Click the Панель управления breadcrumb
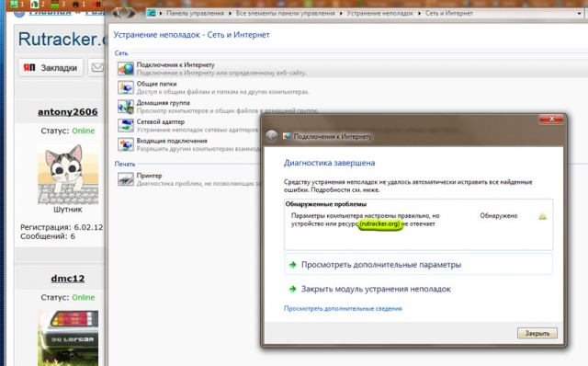588x366 pixels. tap(195, 14)
